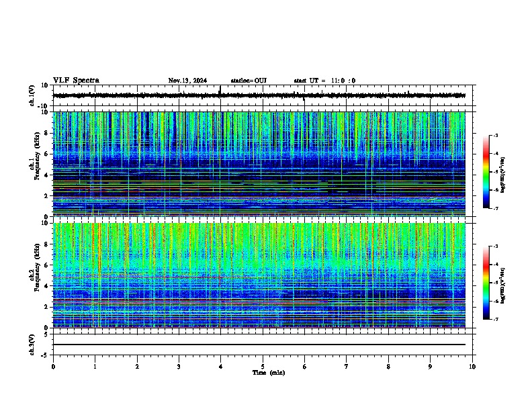Click the ch.1(V) waveform trace panel
Viewport: 532px width, 411px height.
[263, 95]
